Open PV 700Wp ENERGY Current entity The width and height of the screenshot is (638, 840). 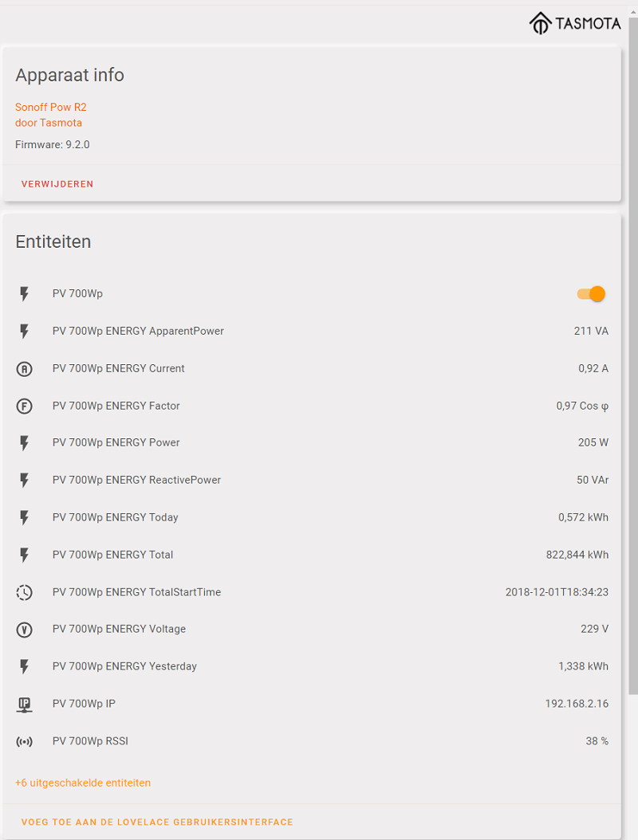pyautogui.click(x=119, y=368)
